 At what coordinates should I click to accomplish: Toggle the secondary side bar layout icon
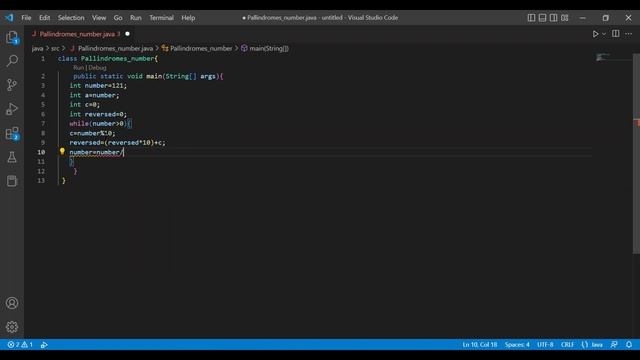point(553,18)
